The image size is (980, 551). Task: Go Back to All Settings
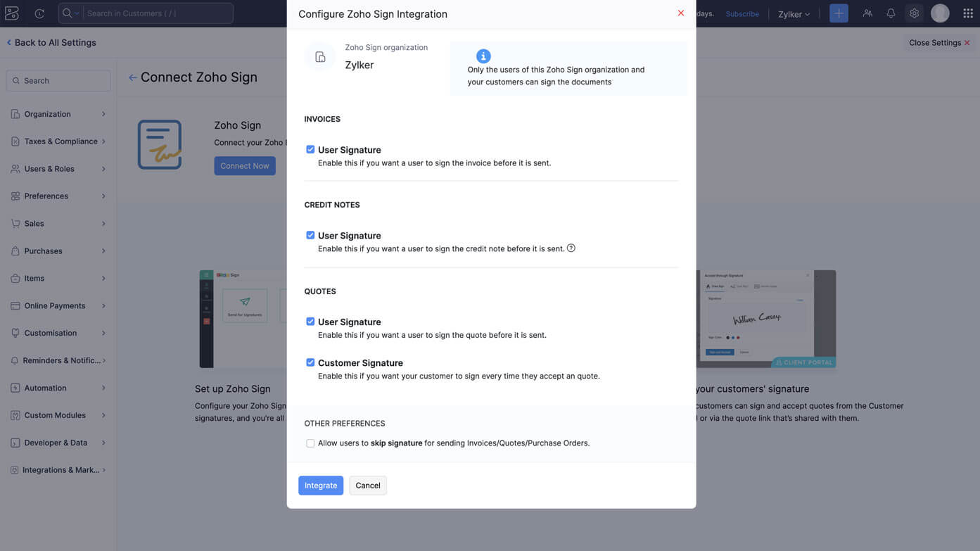pos(51,42)
